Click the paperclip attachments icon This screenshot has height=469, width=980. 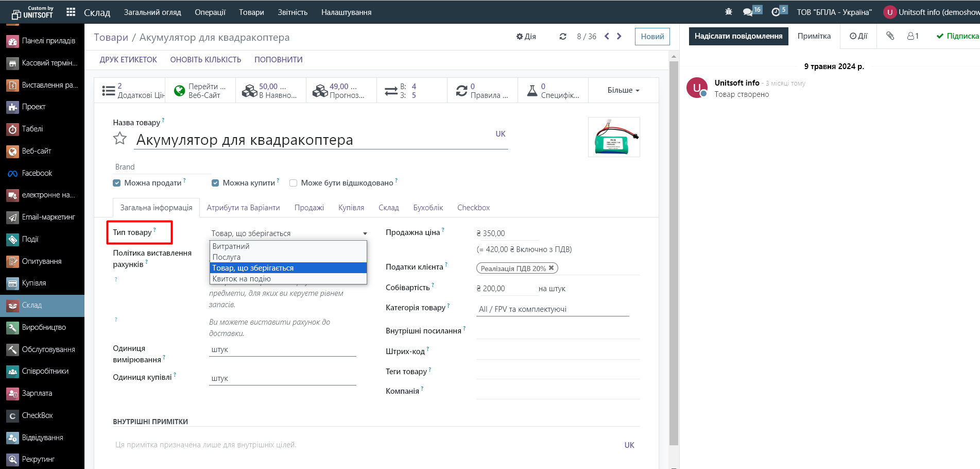pos(890,36)
